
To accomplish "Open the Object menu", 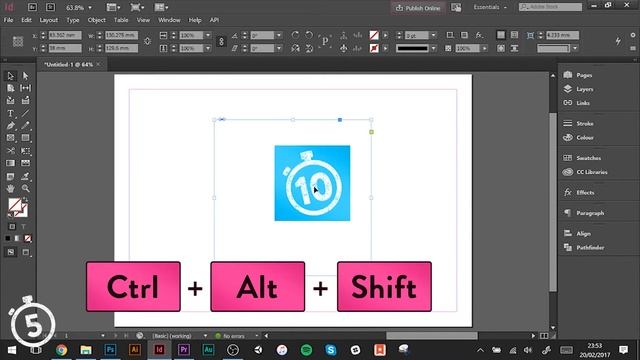I will (97, 20).
